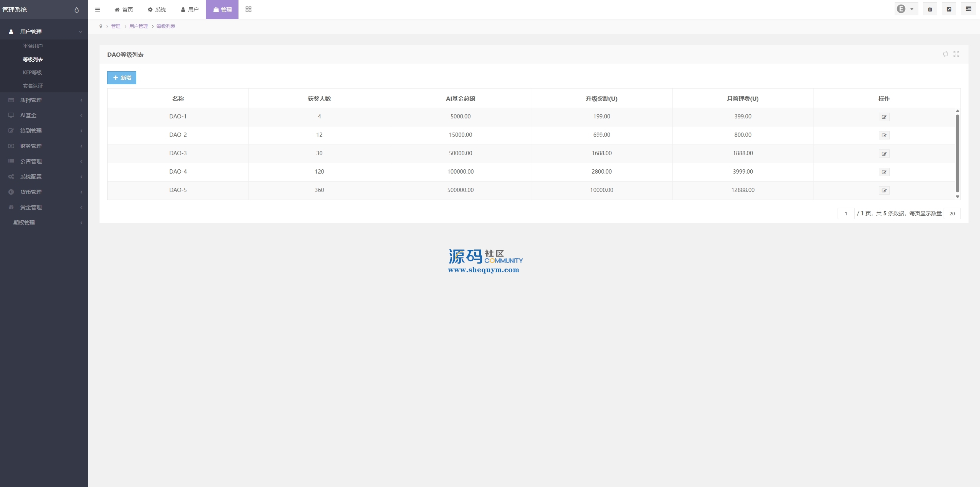Click 新增 add button
This screenshot has height=487, width=980.
pos(122,78)
